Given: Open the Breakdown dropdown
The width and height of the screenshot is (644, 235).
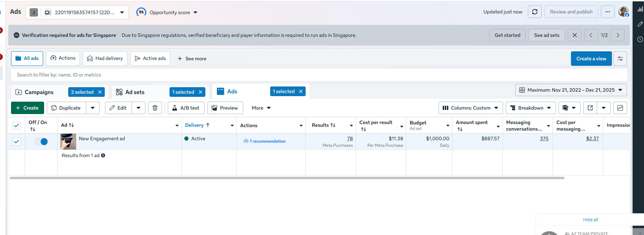Looking at the screenshot, I should tap(531, 108).
